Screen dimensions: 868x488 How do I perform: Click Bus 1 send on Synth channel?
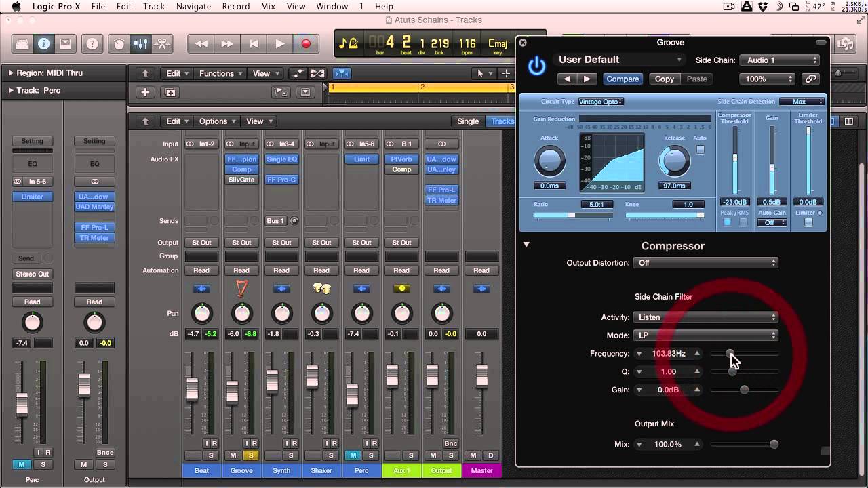(277, 221)
